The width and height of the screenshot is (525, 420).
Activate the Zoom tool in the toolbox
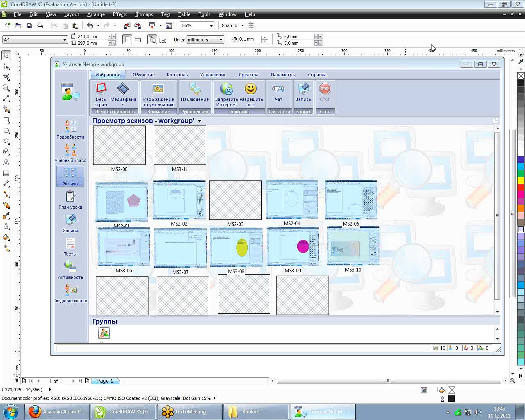(7, 88)
